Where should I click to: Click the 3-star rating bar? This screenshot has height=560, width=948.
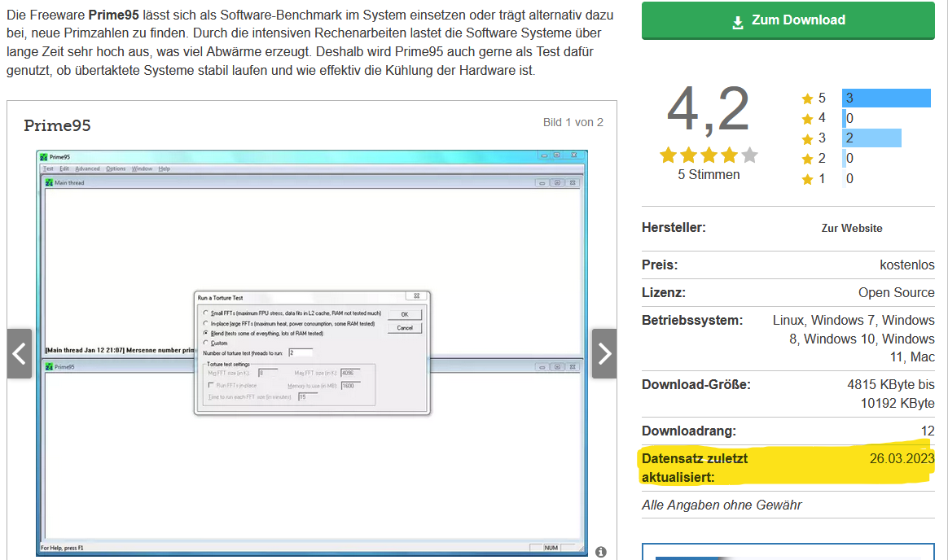pos(871,138)
